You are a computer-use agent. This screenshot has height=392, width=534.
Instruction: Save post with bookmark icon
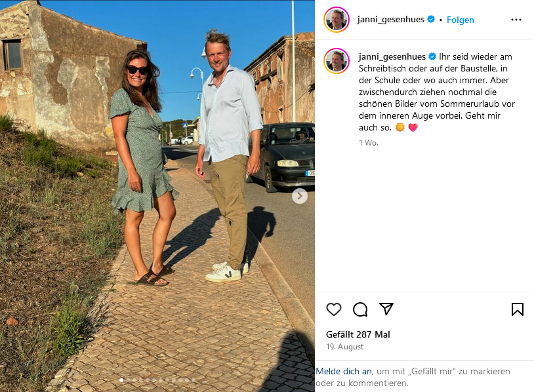coord(518,309)
